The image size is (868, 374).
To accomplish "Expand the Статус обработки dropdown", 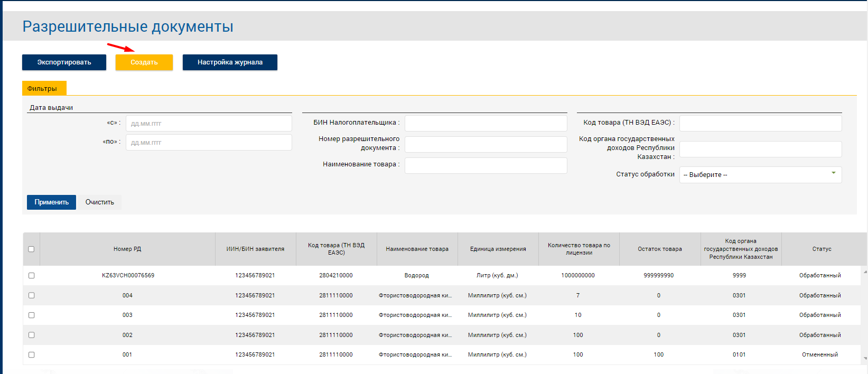I will point(760,175).
